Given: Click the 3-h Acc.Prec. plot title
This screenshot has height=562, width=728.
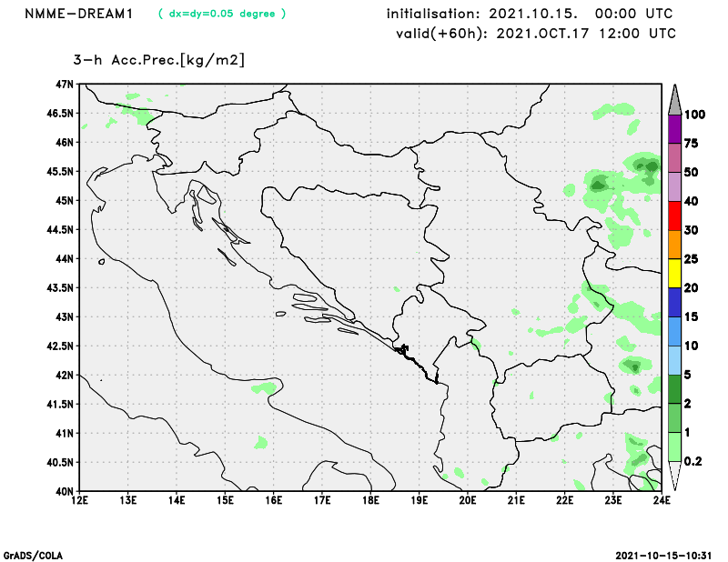Looking at the screenshot, I should tap(158, 60).
